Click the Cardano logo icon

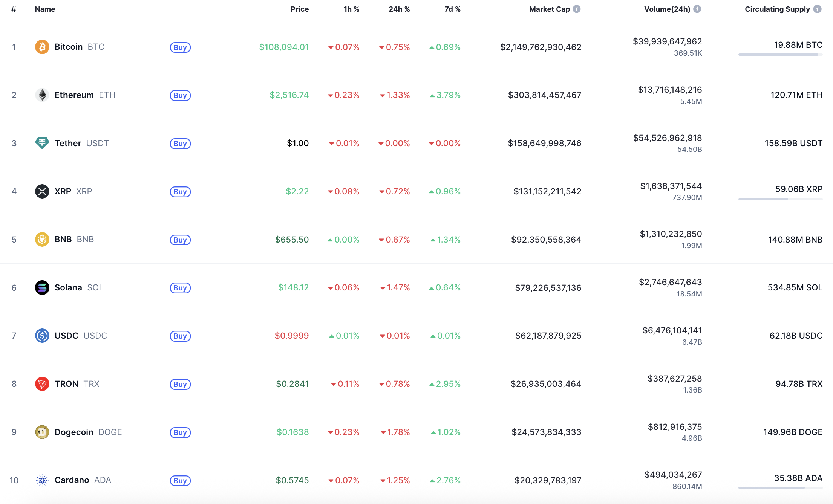(42, 480)
